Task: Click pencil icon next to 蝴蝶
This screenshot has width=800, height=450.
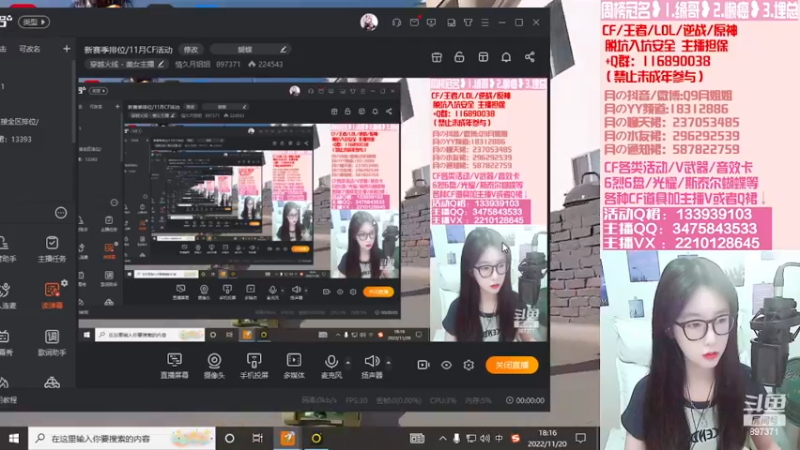Action: 283,49
